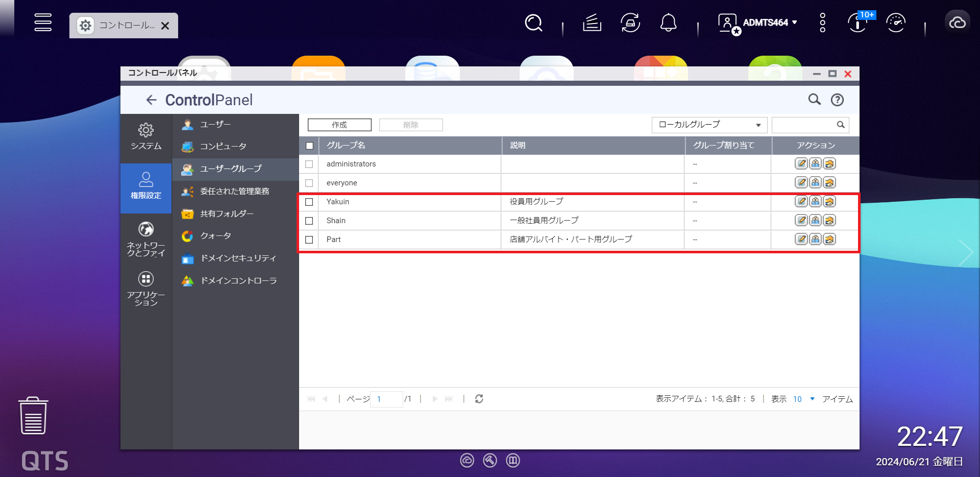Open the ADMTS464 user account menu

pos(758,23)
